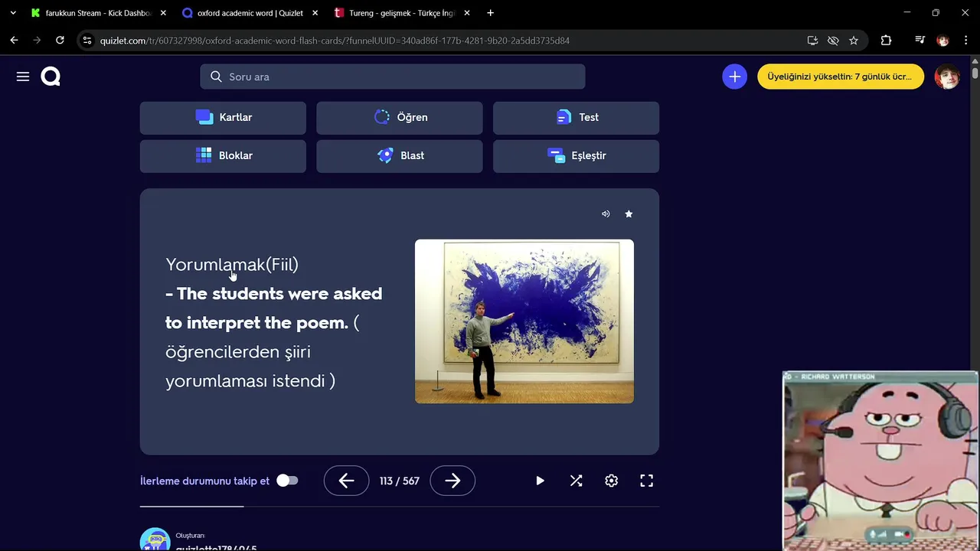Click the Üyeliğinizi yükseltin upgrade button
This screenshot has width=980, height=551.
(x=841, y=77)
